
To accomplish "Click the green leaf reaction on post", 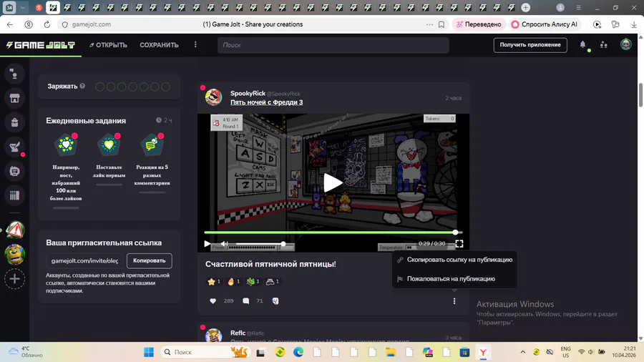I will (253, 282).
